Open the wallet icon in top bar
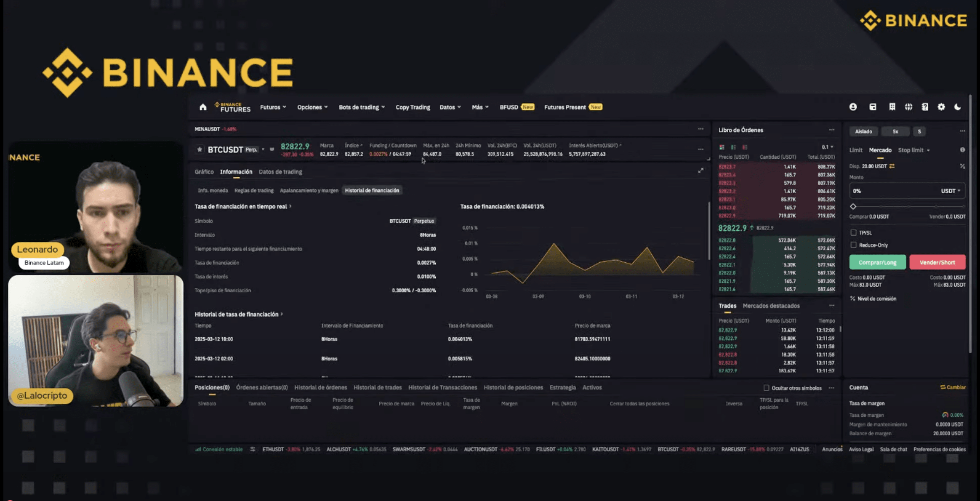The image size is (980, 501). 873,107
